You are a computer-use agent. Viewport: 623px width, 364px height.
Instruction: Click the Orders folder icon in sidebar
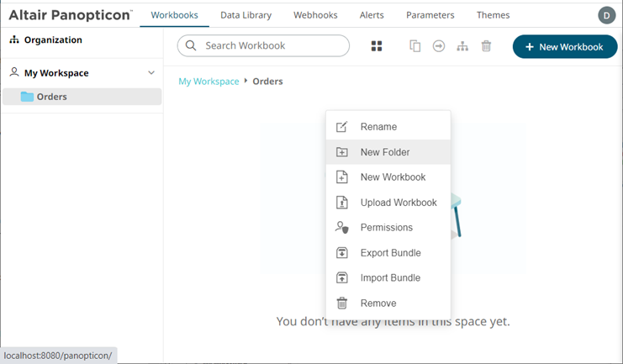pos(27,97)
